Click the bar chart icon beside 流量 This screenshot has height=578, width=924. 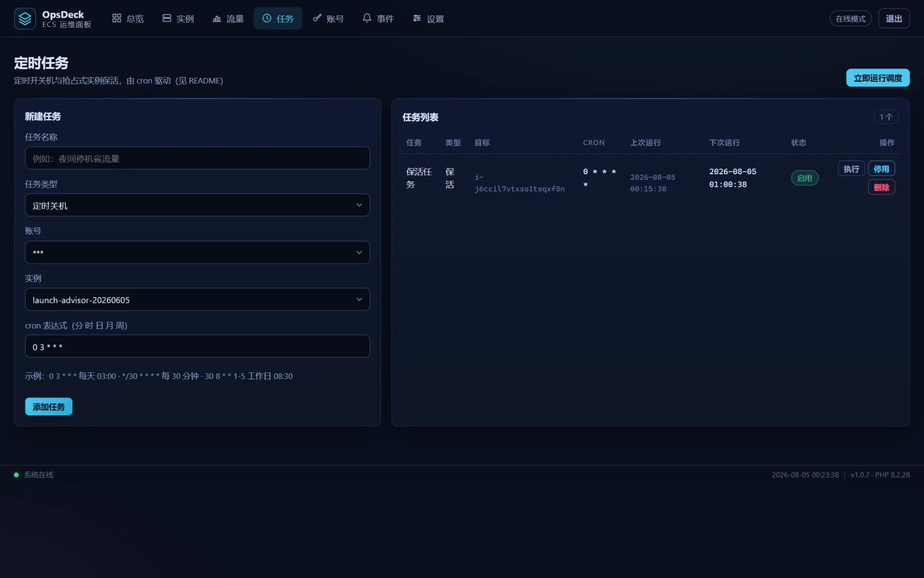pos(217,18)
